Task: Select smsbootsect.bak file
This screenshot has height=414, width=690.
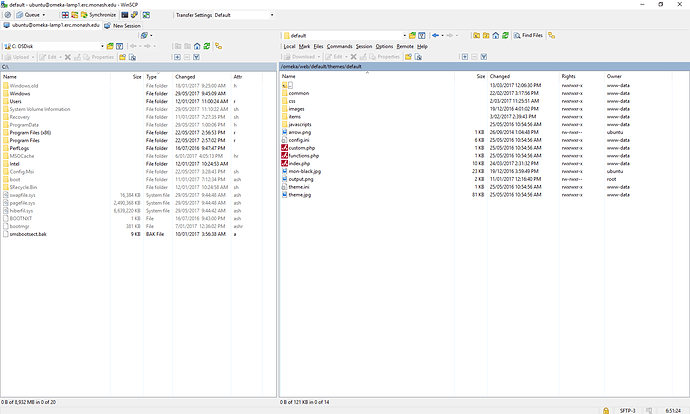Action: pyautogui.click(x=28, y=234)
